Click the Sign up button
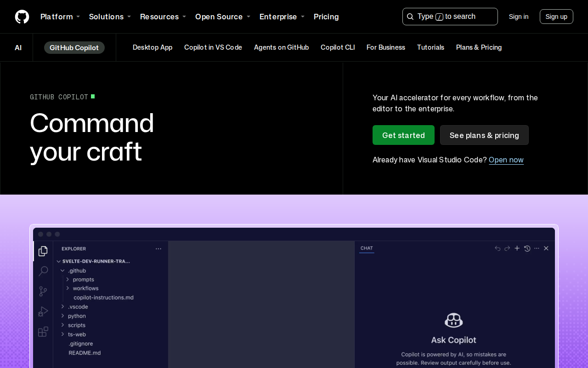Screen dimensions: 588x368 click(x=556, y=17)
